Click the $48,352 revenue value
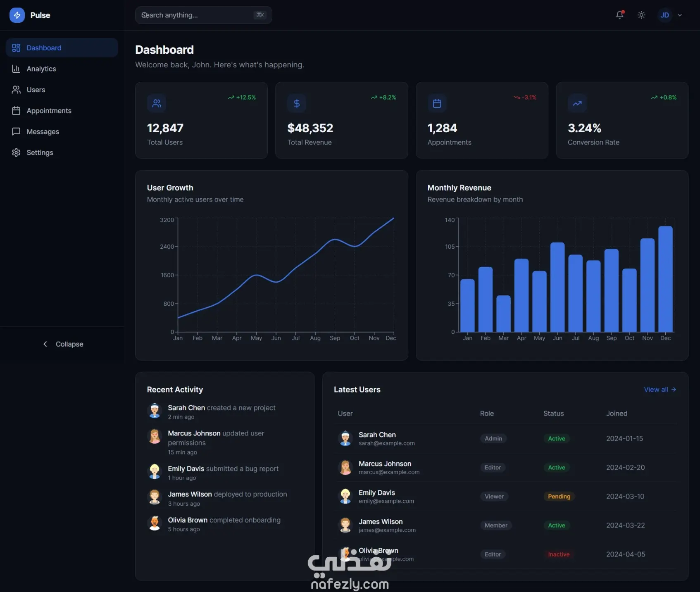This screenshot has height=592, width=700. click(x=310, y=128)
